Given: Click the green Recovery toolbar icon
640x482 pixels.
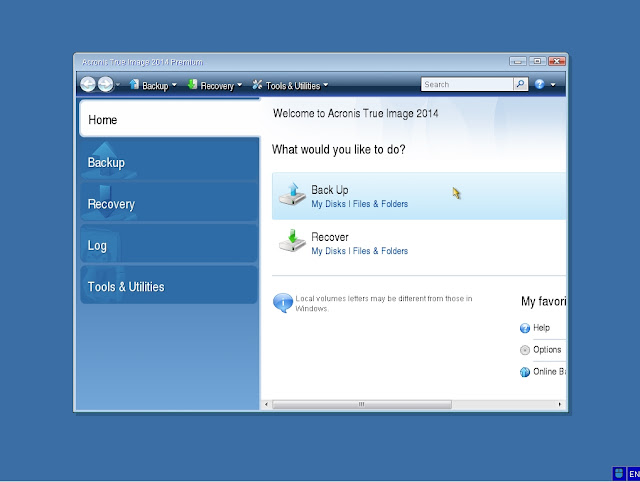Looking at the screenshot, I should click(x=192, y=84).
